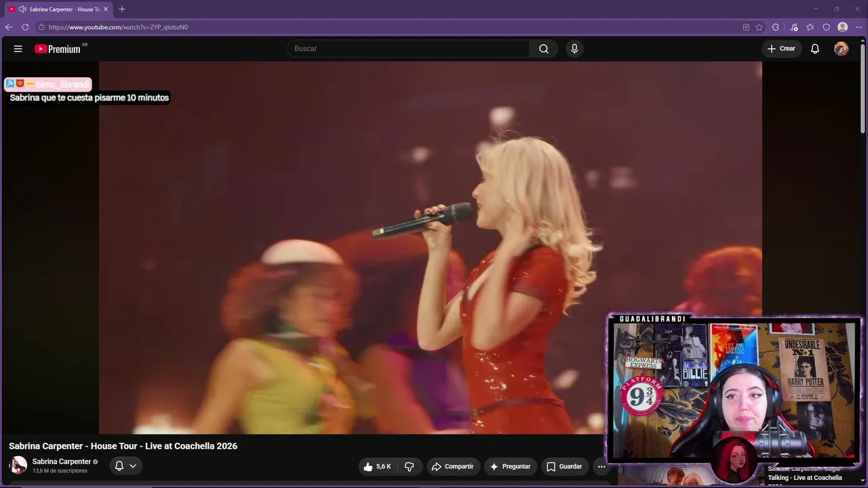Expand subscription notification options dropdown
Viewport: 868px width, 488px height.
tap(133, 466)
